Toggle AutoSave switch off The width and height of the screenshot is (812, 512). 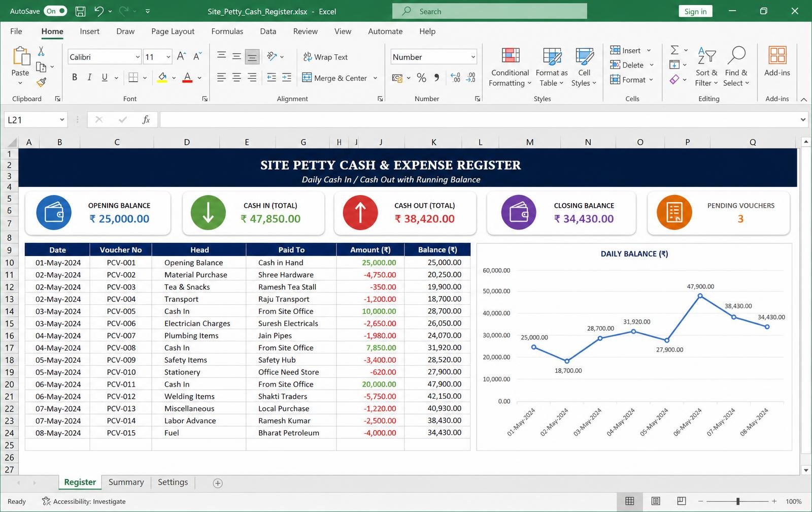click(x=55, y=11)
